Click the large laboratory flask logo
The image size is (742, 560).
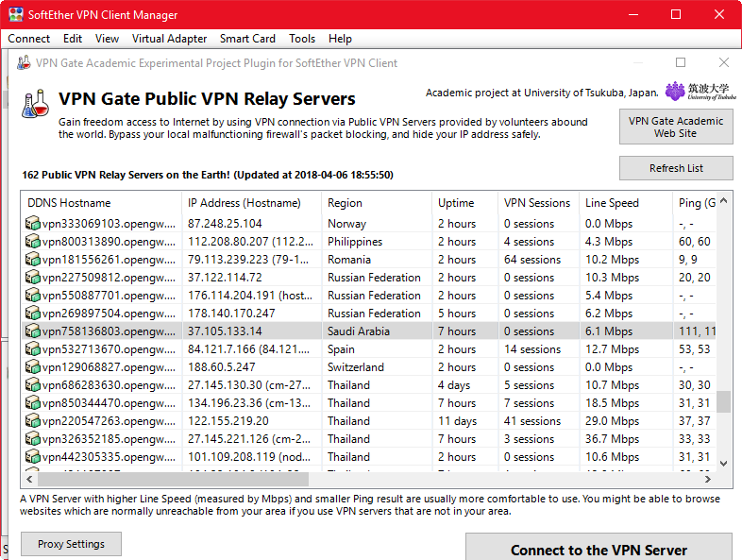click(36, 104)
